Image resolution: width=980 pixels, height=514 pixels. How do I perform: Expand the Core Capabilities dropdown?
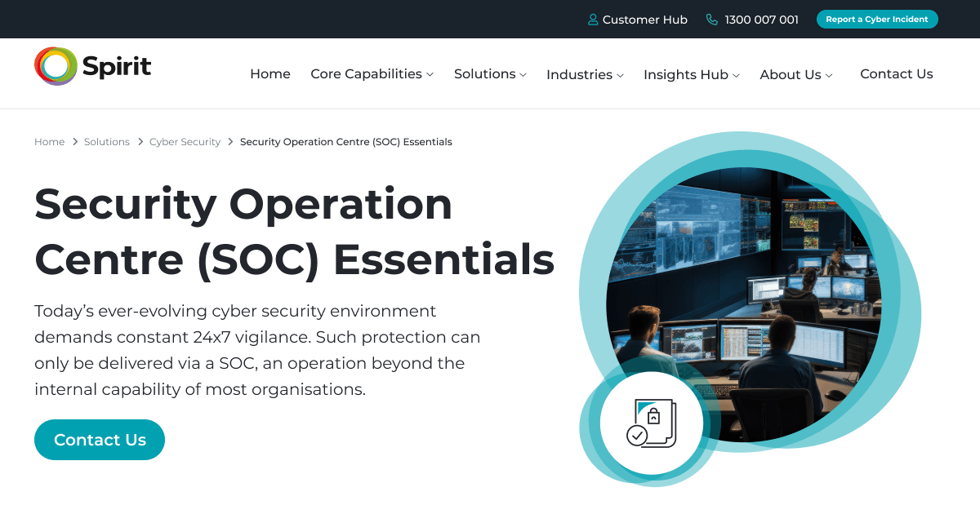tap(366, 73)
